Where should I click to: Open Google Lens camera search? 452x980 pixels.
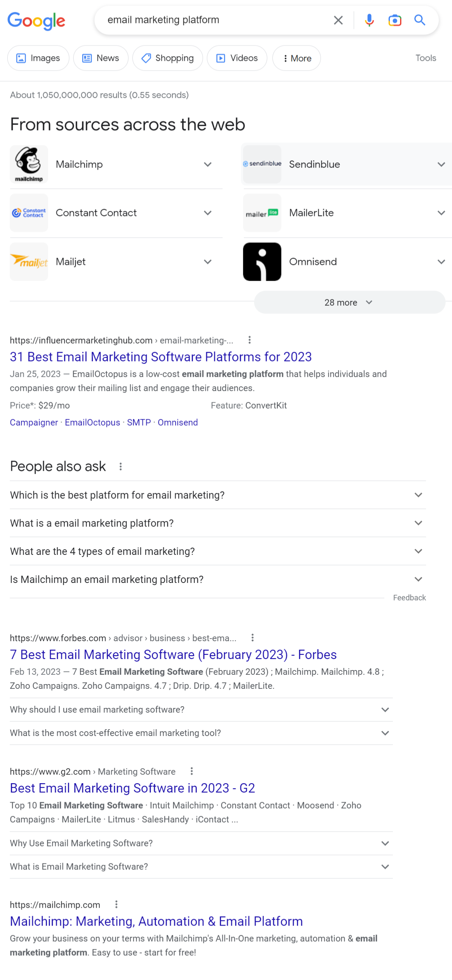[x=395, y=20]
